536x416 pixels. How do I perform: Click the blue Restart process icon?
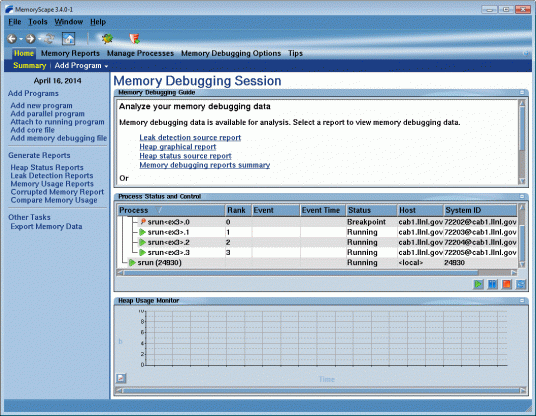click(521, 284)
